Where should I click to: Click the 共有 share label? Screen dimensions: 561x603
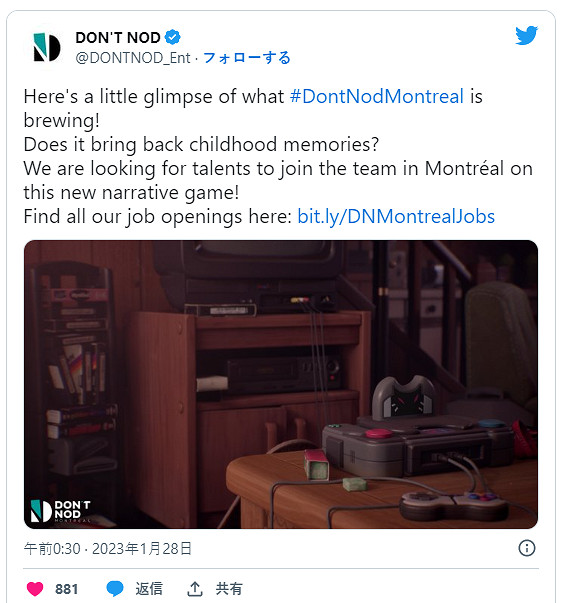(229, 589)
